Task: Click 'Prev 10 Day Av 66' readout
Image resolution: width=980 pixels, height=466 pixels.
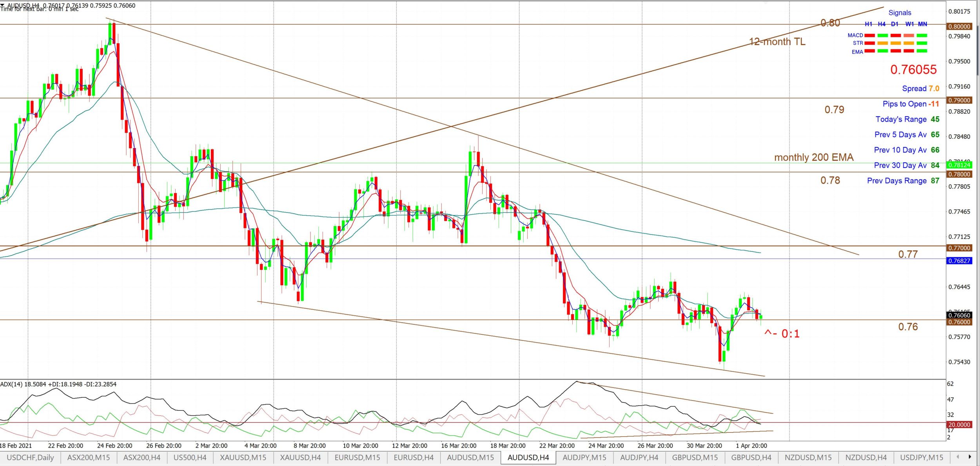Action: pos(907,150)
